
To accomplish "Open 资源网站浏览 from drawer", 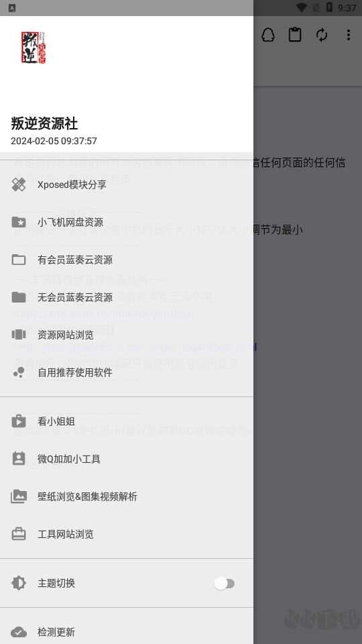I will [127, 335].
